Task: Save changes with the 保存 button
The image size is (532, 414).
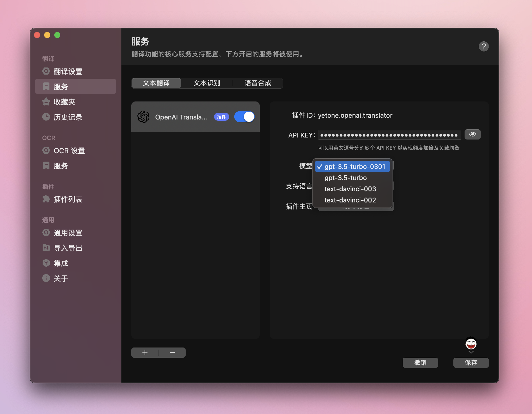Action: coord(471,363)
